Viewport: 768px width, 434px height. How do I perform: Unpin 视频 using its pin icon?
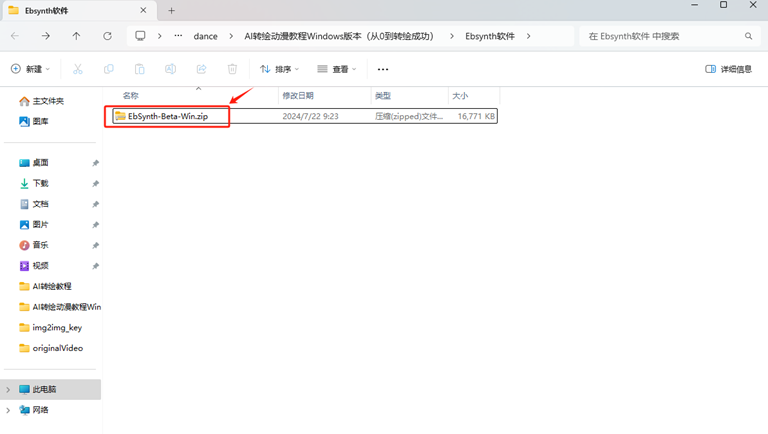click(x=96, y=265)
